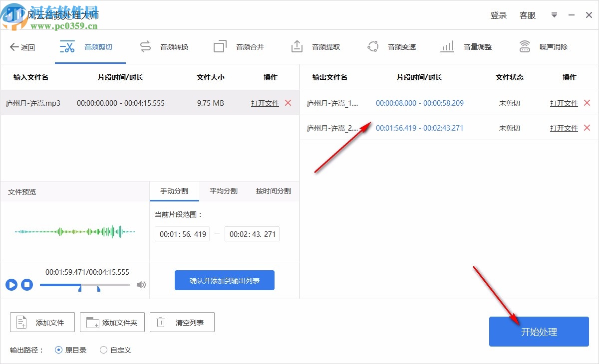Switch to 音频变速 speed adjustment
The width and height of the screenshot is (599, 364).
coord(402,46)
